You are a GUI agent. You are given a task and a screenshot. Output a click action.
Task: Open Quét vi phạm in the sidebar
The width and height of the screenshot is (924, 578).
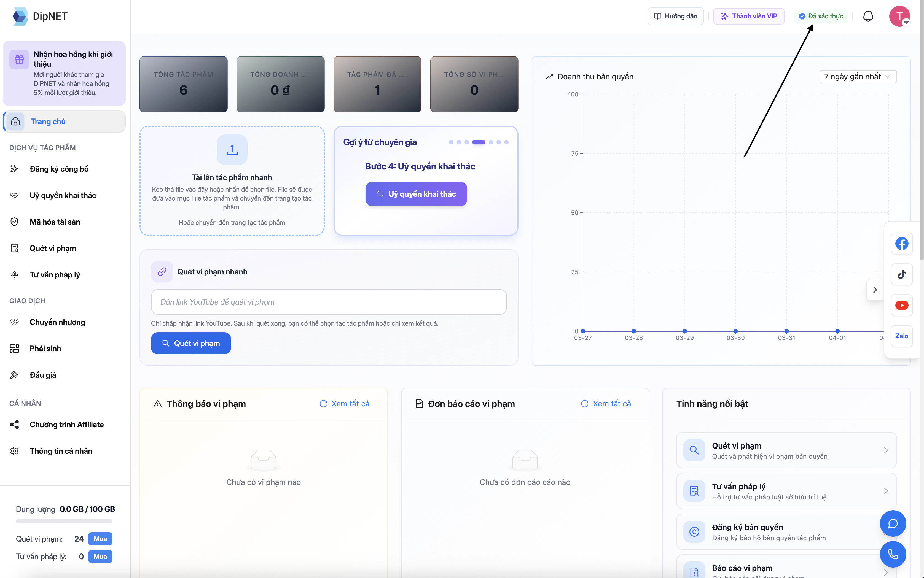[x=64, y=249]
